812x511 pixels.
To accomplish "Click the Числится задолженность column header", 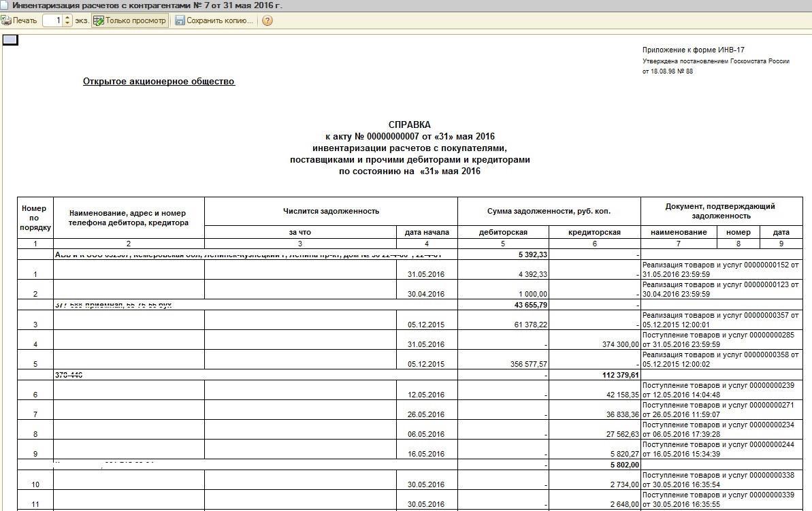I will 331,211.
